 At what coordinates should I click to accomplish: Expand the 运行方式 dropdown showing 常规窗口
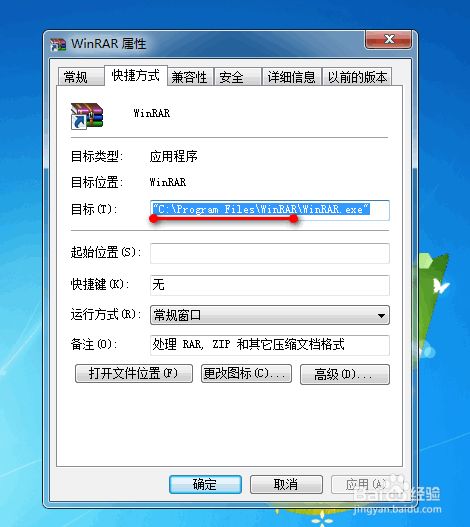coord(270,315)
